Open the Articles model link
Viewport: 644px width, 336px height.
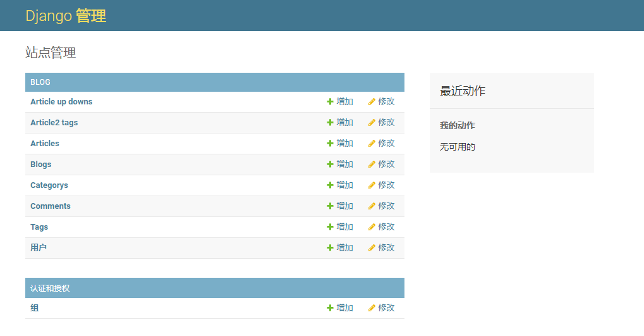pos(45,143)
